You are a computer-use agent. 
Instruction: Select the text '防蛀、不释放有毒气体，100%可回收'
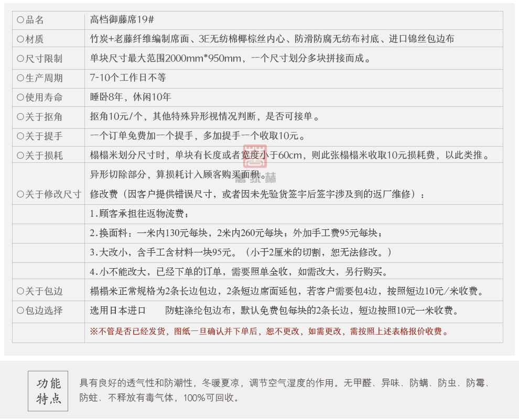[x=159, y=397]
